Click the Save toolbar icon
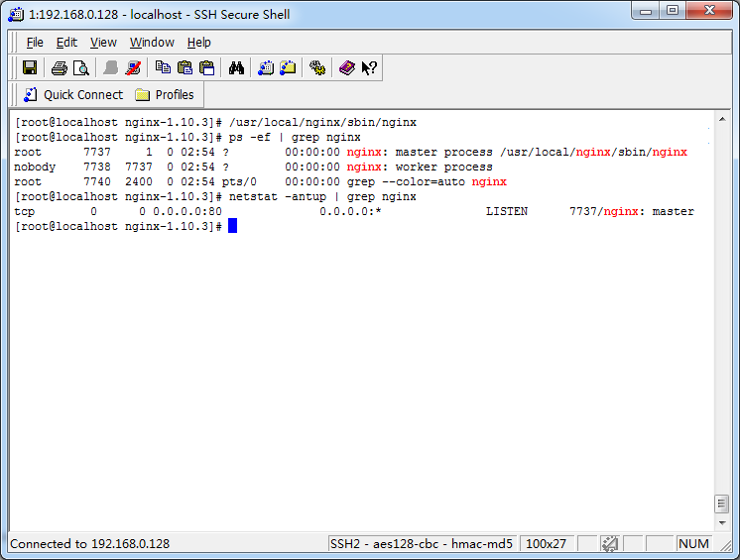The width and height of the screenshot is (740, 560). 30,67
